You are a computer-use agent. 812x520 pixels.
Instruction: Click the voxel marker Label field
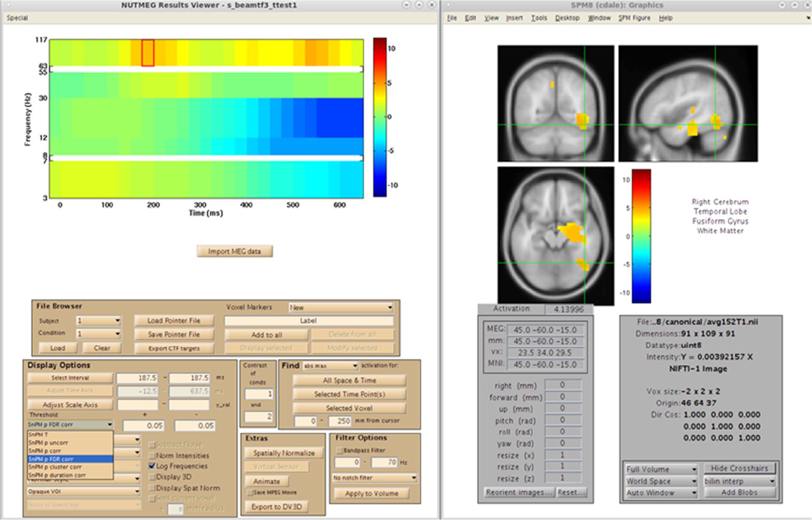309,321
